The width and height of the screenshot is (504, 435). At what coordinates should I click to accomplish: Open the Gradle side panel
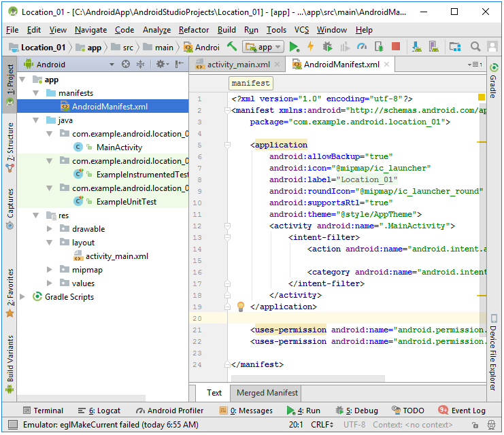(493, 82)
